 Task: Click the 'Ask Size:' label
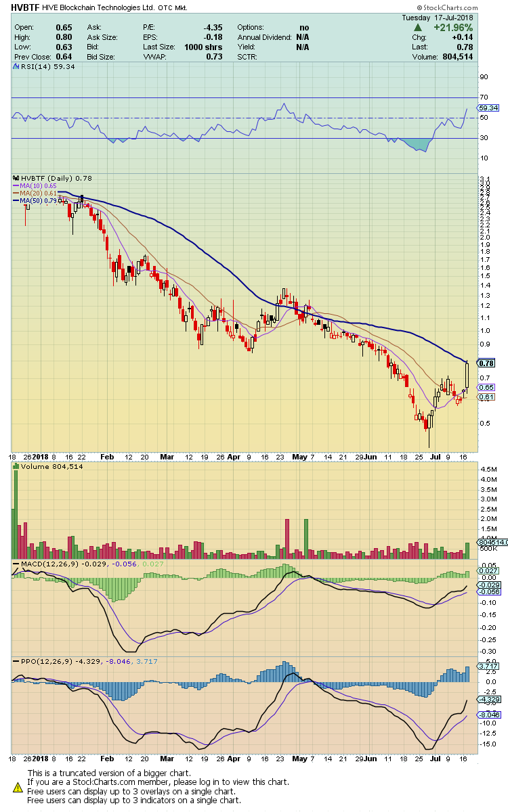click(104, 37)
